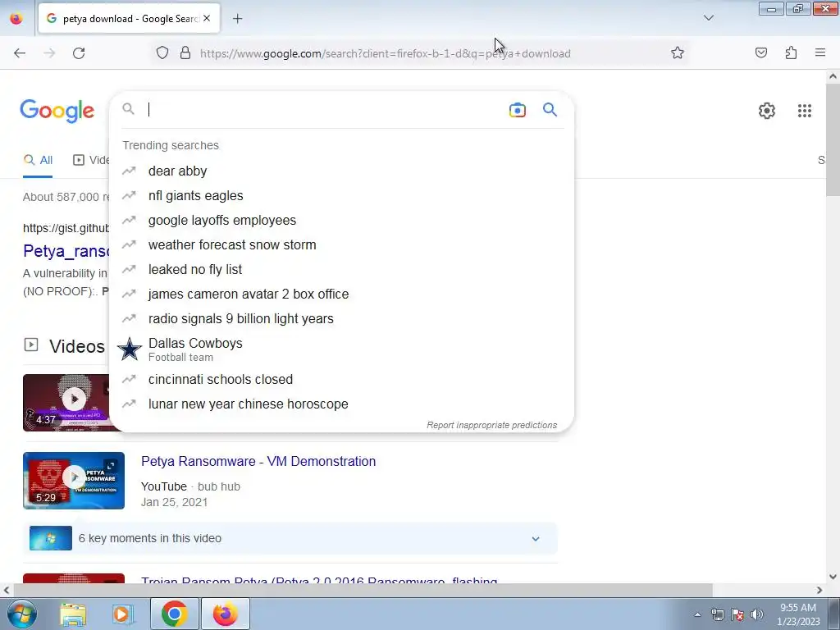Click the address bar URL
Image resolution: width=840 pixels, height=630 pixels.
tap(386, 53)
